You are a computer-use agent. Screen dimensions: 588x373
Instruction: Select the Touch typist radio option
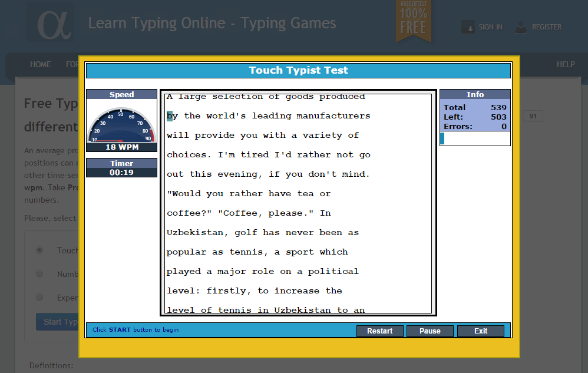click(x=39, y=250)
